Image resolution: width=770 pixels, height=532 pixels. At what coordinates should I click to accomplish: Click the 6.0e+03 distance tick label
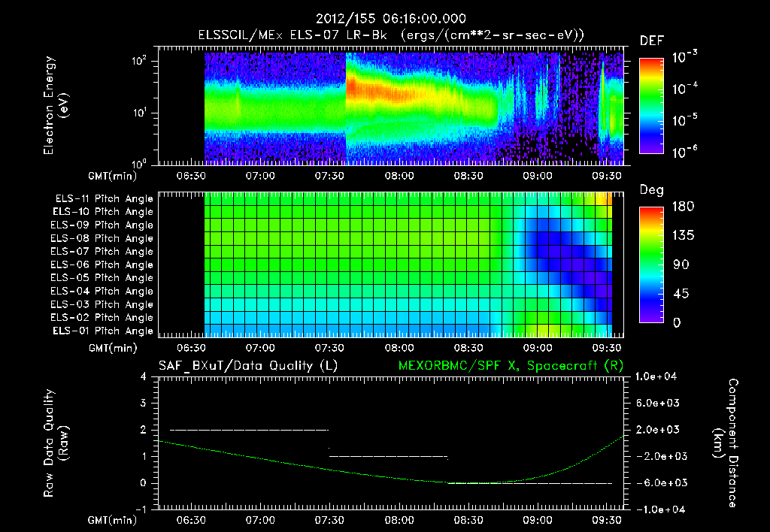(x=657, y=403)
